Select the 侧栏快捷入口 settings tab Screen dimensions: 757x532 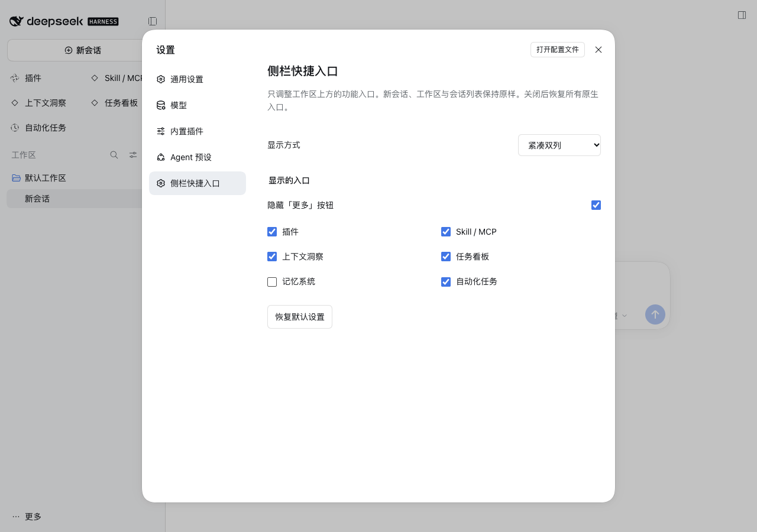198,183
